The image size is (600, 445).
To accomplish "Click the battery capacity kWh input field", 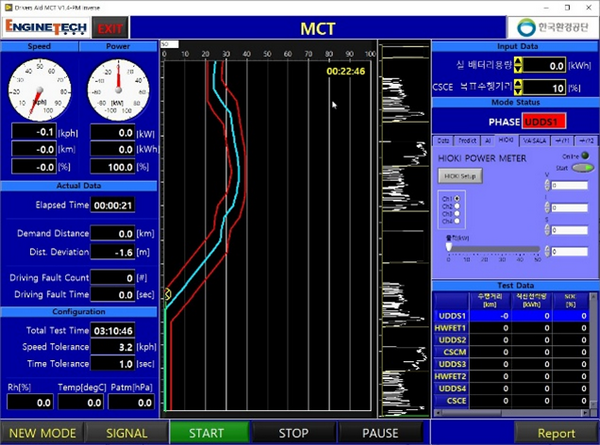I will (544, 65).
